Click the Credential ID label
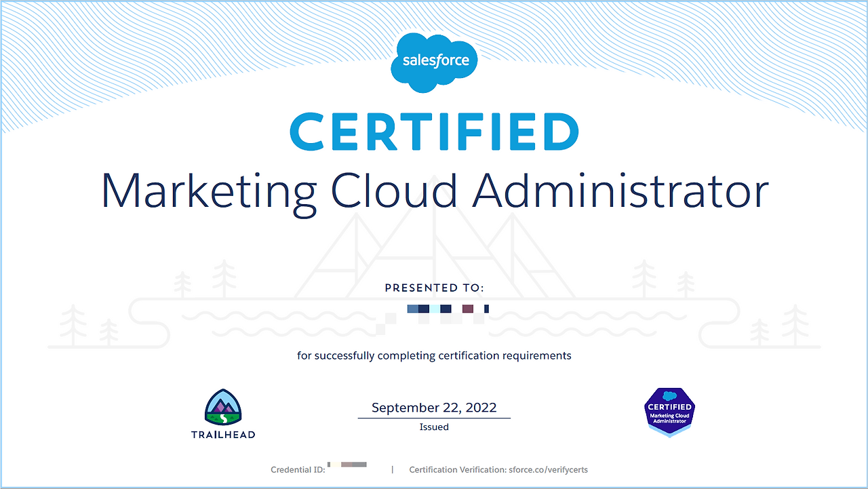Viewport: 868px width, 489px height. point(298,469)
